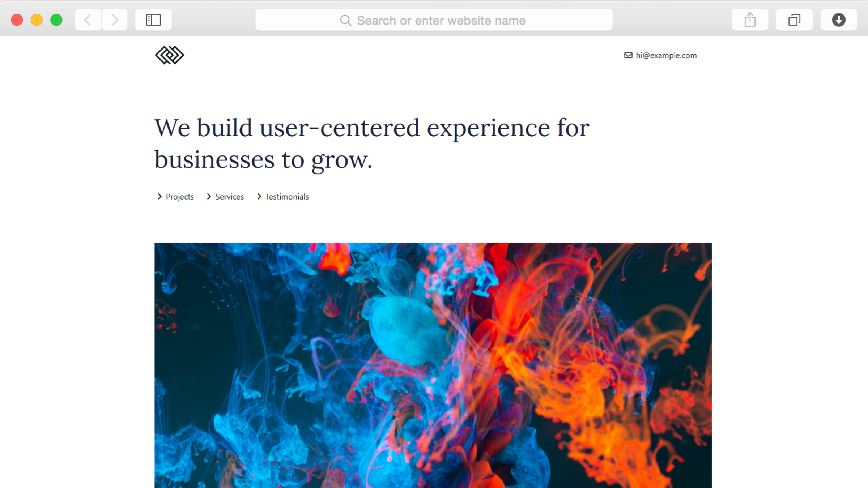868x488 pixels.
Task: Click the diamond site logo
Action: tap(170, 55)
